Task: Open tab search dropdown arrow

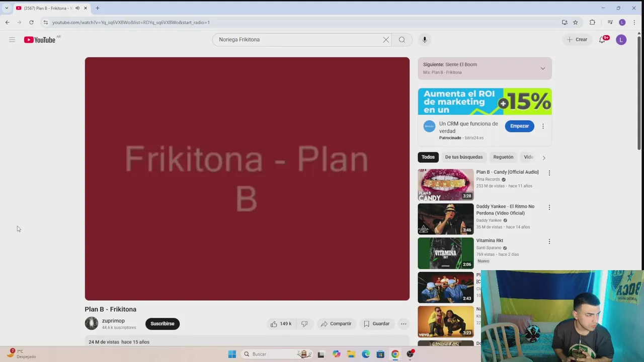Action: pos(7,8)
